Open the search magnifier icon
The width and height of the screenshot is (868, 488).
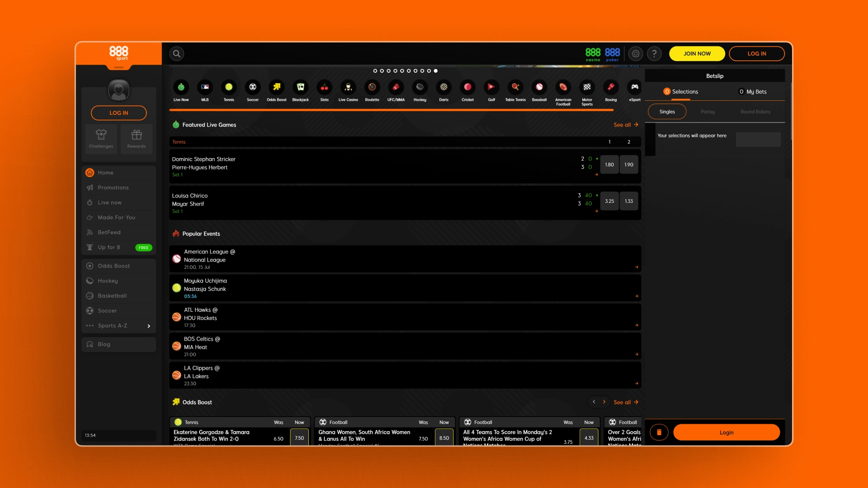pos(177,54)
